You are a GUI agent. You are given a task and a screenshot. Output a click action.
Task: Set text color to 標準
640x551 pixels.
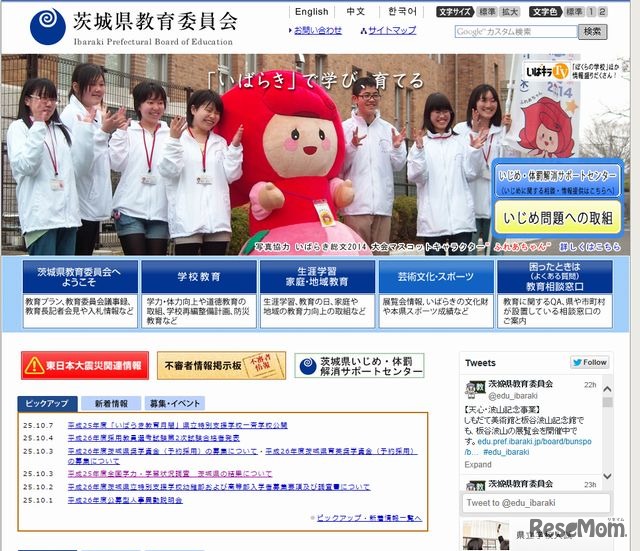click(x=574, y=12)
